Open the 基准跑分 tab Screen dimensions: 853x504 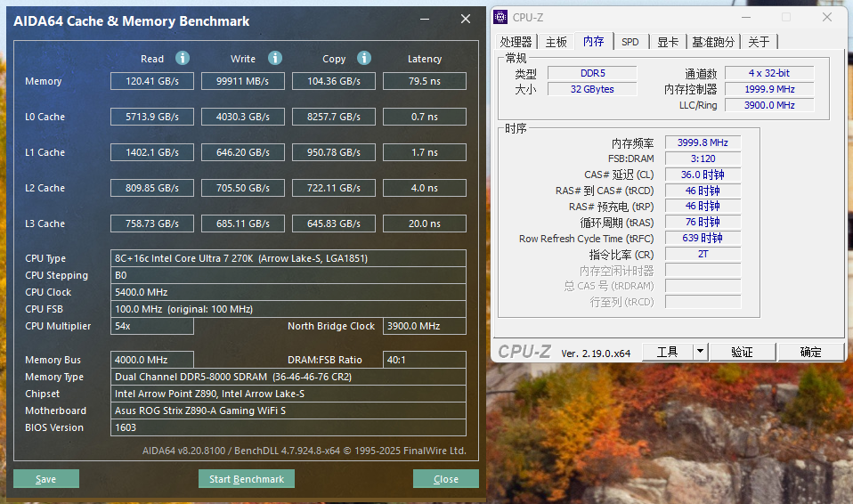click(x=714, y=42)
